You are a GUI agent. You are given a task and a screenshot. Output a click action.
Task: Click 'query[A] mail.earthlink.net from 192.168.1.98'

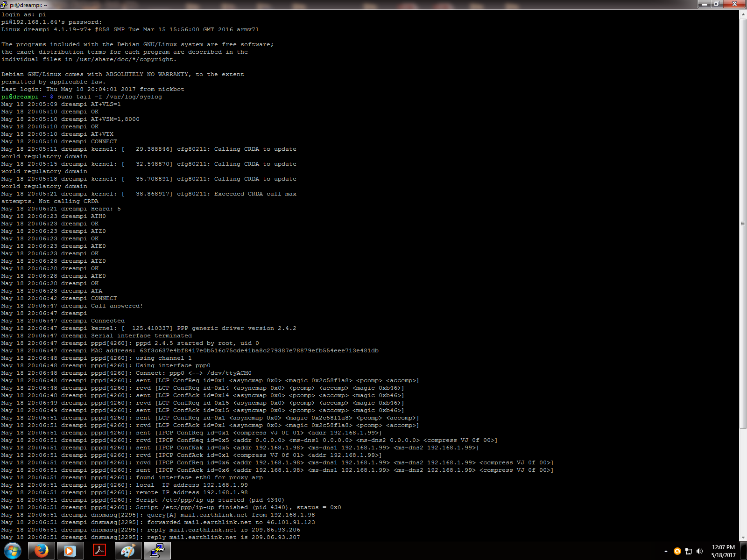tap(231, 515)
